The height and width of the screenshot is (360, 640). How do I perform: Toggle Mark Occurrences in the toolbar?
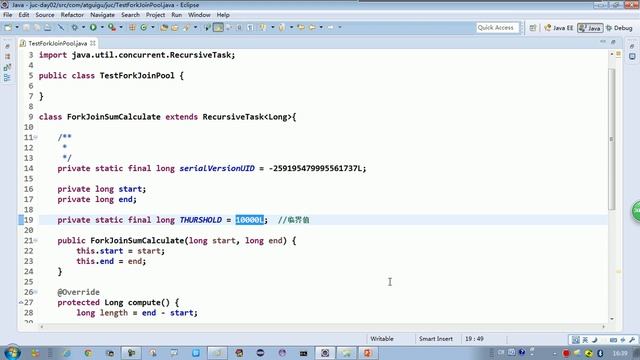tap(218, 27)
